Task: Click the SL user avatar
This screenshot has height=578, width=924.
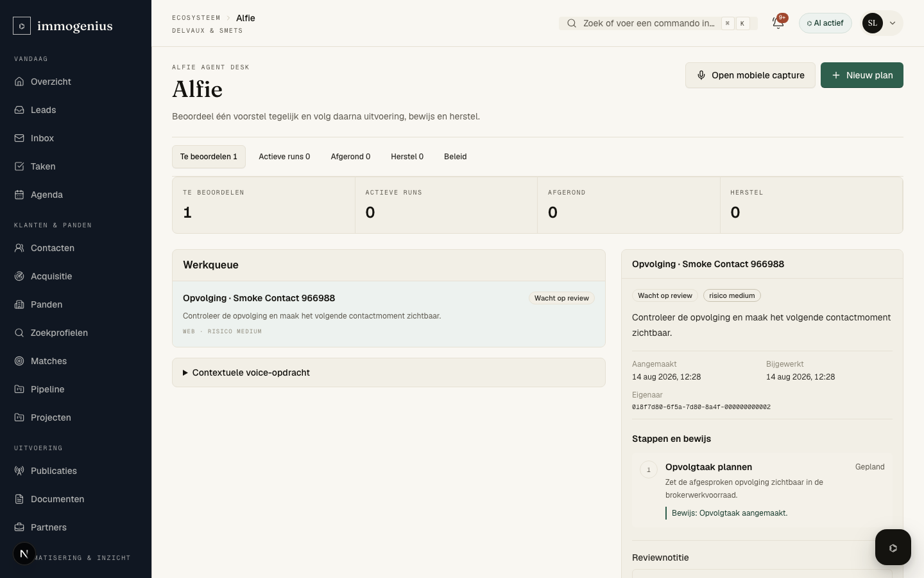Action: click(873, 23)
